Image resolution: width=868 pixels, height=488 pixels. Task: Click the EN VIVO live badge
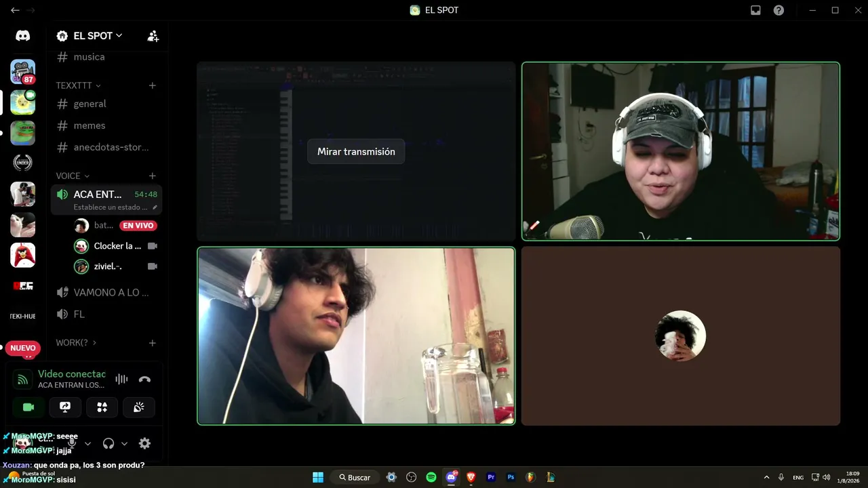pyautogui.click(x=138, y=226)
